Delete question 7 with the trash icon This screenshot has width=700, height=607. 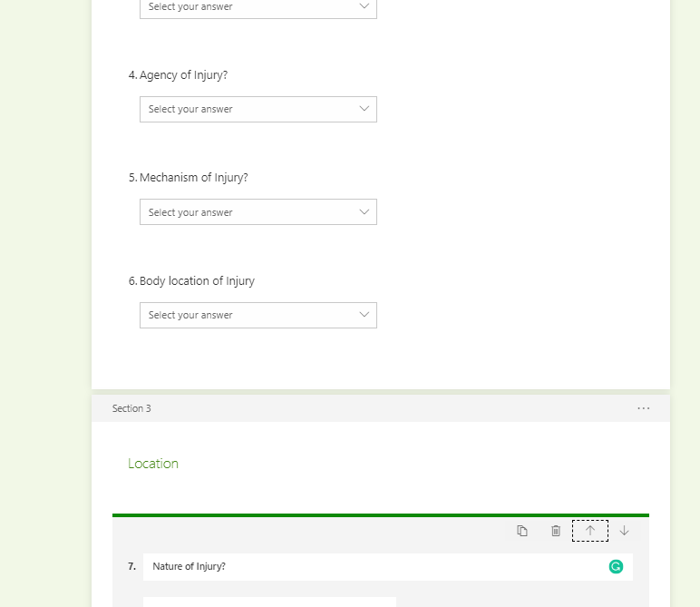click(556, 531)
